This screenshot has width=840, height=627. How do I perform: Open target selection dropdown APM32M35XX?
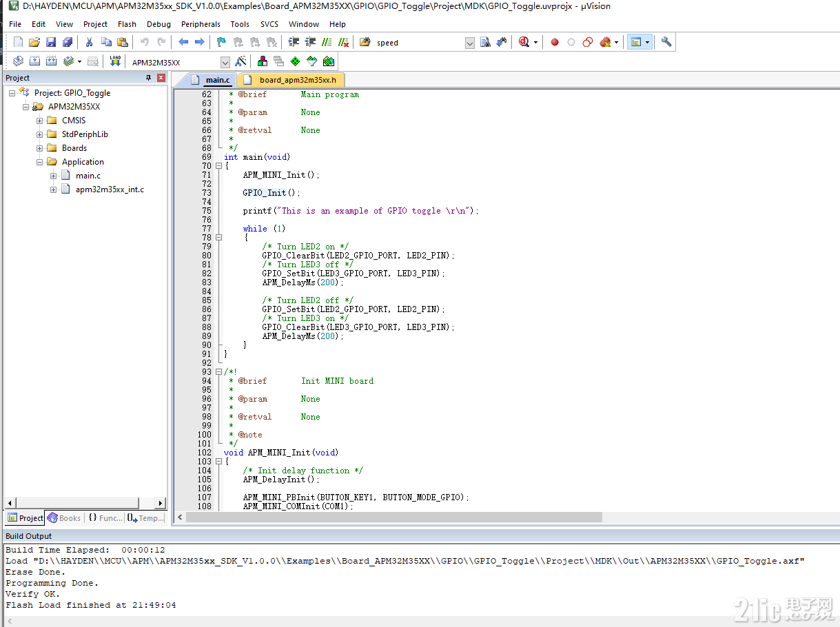225,62
